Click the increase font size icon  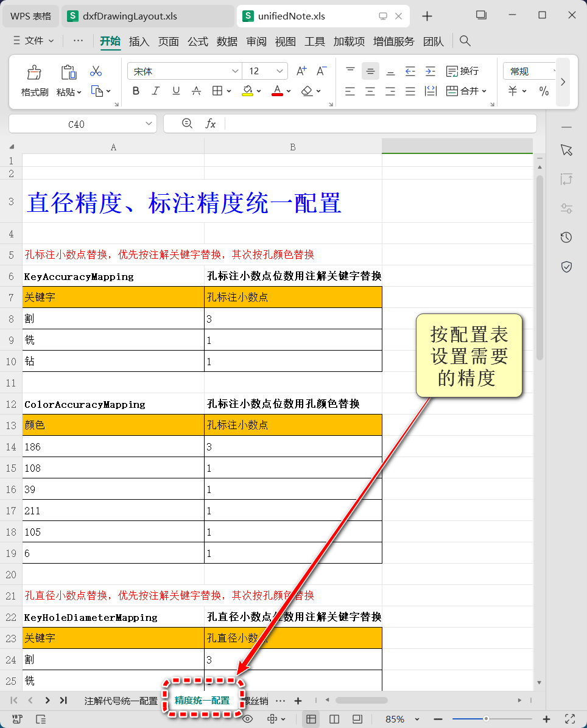pyautogui.click(x=301, y=71)
